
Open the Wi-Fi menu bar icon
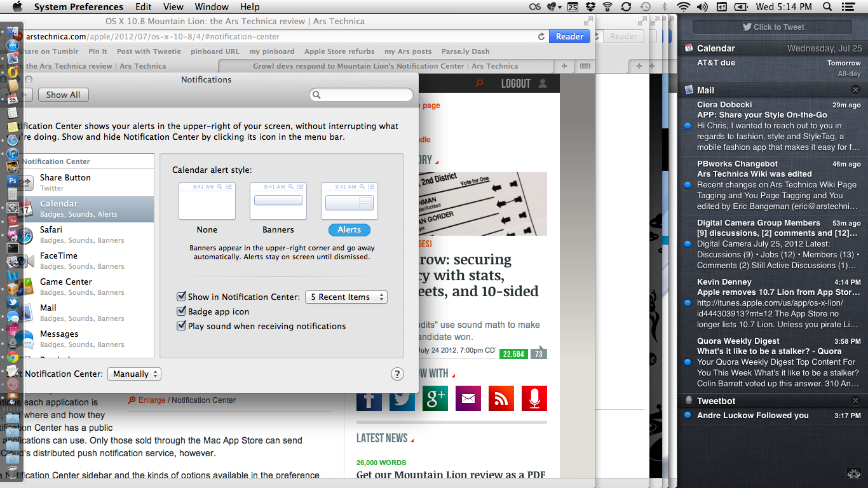684,7
